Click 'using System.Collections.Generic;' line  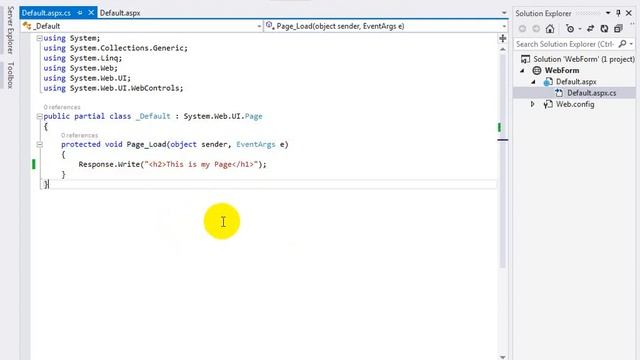pyautogui.click(x=116, y=48)
